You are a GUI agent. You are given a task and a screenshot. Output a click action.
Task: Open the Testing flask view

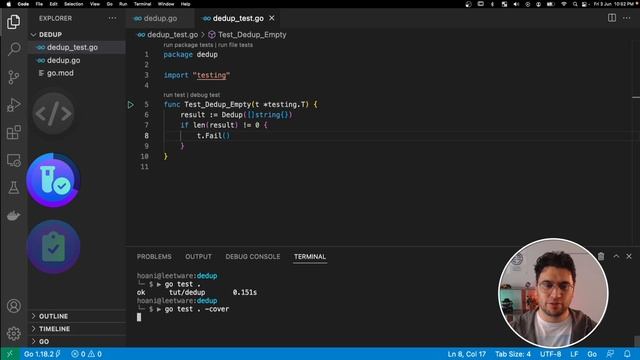click(x=13, y=188)
